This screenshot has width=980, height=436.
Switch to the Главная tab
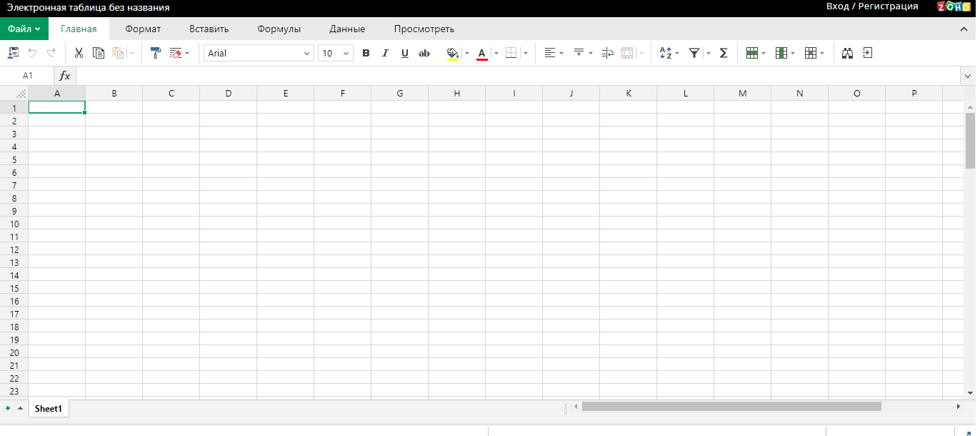point(79,29)
